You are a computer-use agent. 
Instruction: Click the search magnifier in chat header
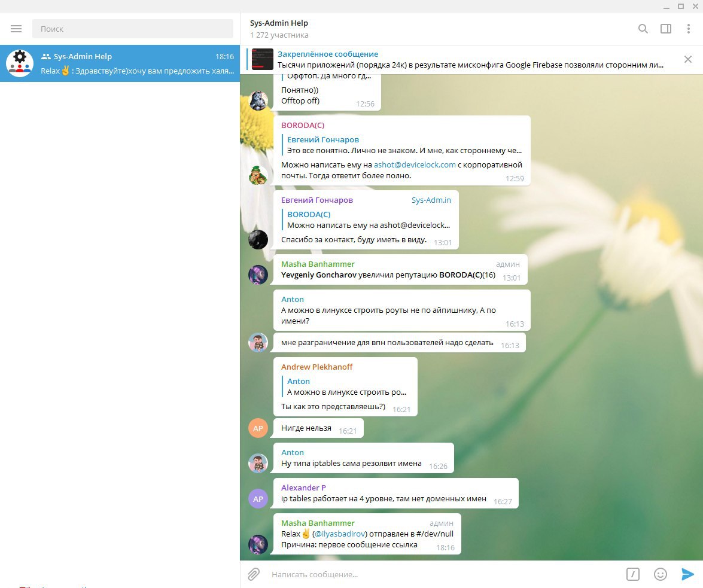pyautogui.click(x=643, y=29)
